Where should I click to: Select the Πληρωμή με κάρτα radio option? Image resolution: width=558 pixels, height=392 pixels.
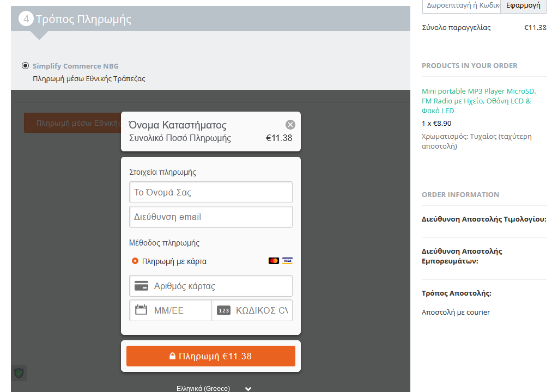(135, 261)
